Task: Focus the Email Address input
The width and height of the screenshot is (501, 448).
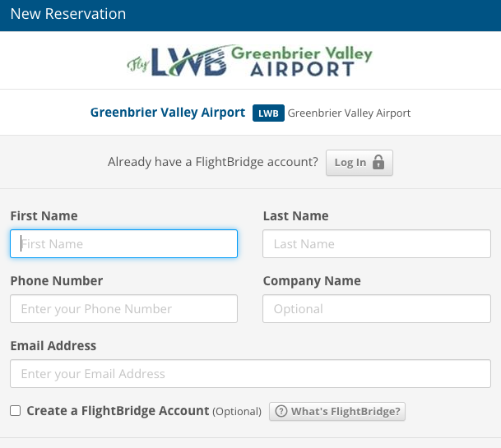Action: (x=250, y=374)
